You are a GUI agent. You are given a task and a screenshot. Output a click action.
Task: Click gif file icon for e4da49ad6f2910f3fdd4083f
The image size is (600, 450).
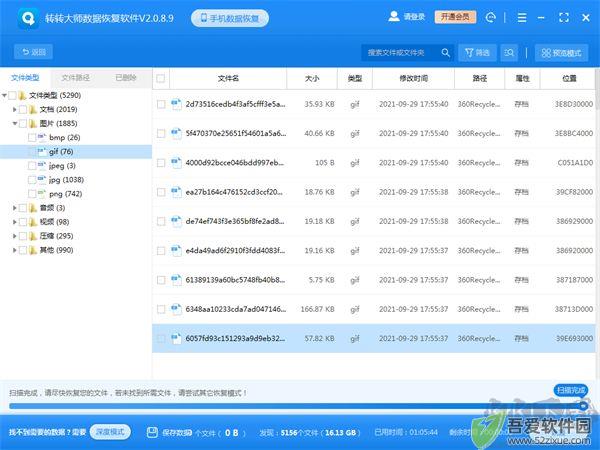point(176,251)
